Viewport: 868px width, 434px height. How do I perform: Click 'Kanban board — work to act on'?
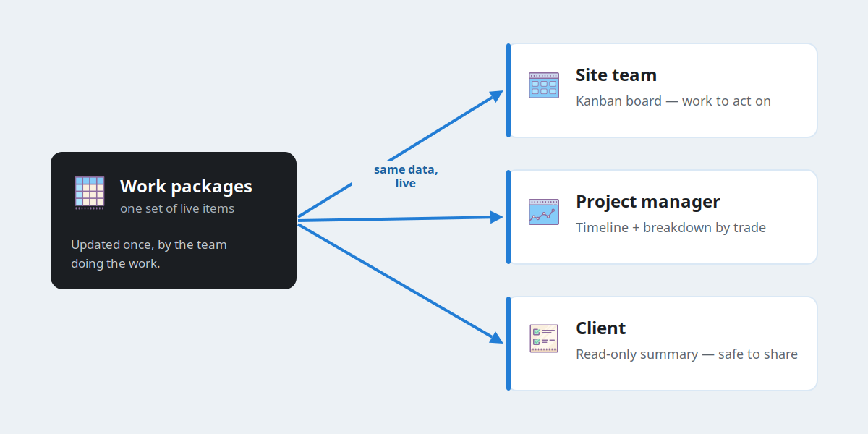pyautogui.click(x=673, y=101)
